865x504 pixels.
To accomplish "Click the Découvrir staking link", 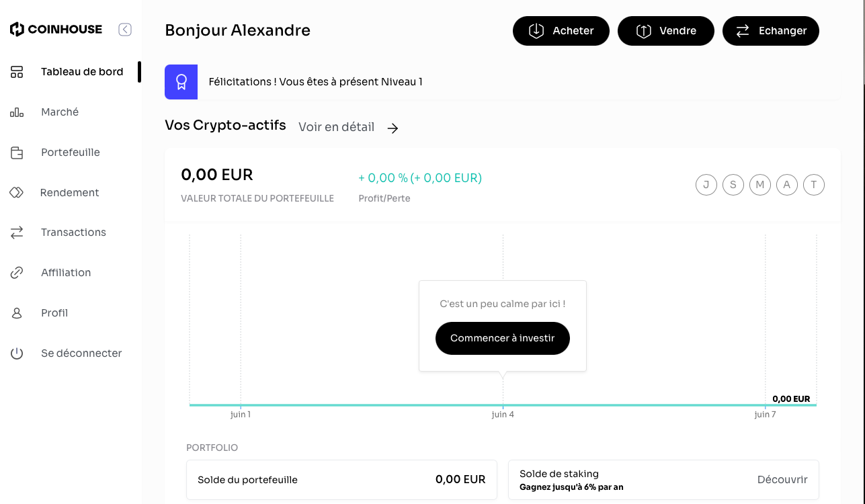I will click(782, 480).
